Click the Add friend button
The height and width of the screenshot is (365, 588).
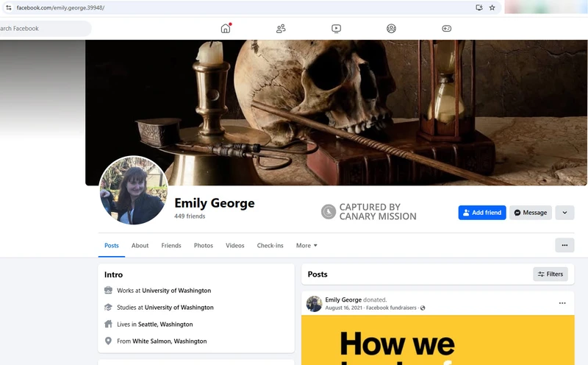(x=482, y=213)
